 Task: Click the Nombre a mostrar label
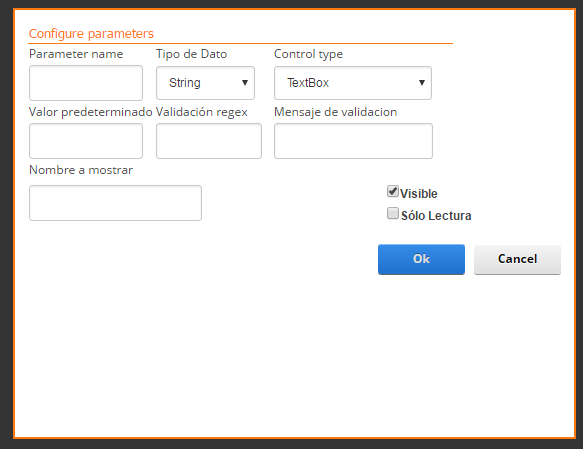click(81, 170)
